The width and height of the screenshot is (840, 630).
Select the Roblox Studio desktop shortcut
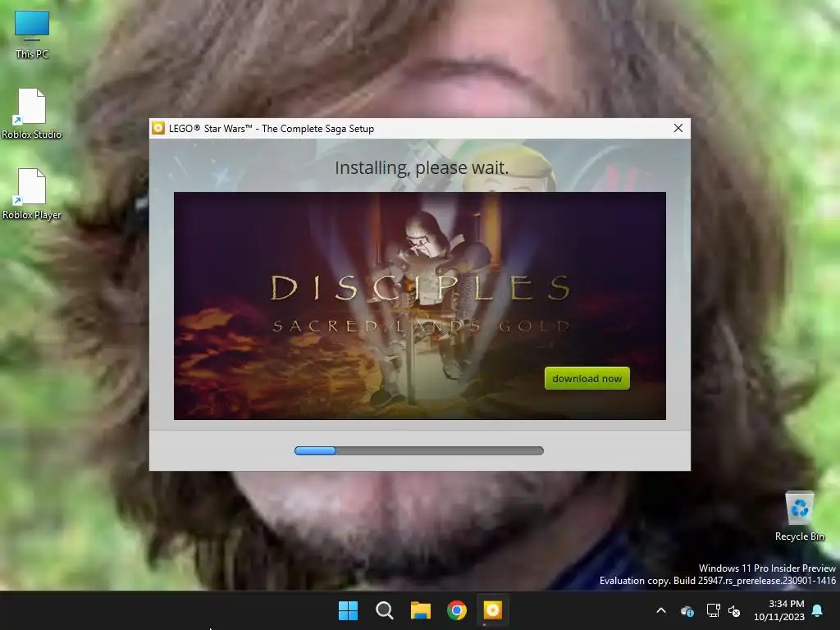click(32, 114)
